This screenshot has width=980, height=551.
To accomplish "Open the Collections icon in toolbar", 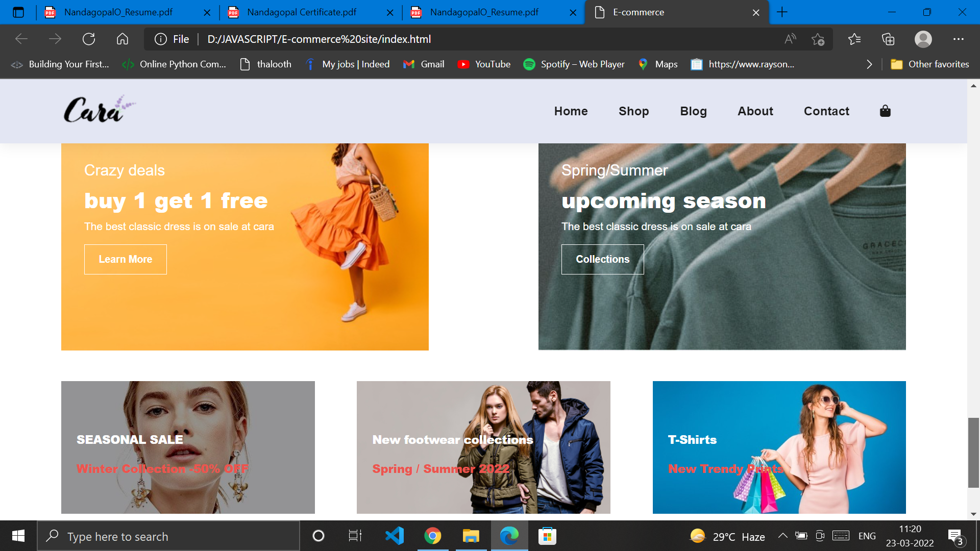I will [888, 39].
